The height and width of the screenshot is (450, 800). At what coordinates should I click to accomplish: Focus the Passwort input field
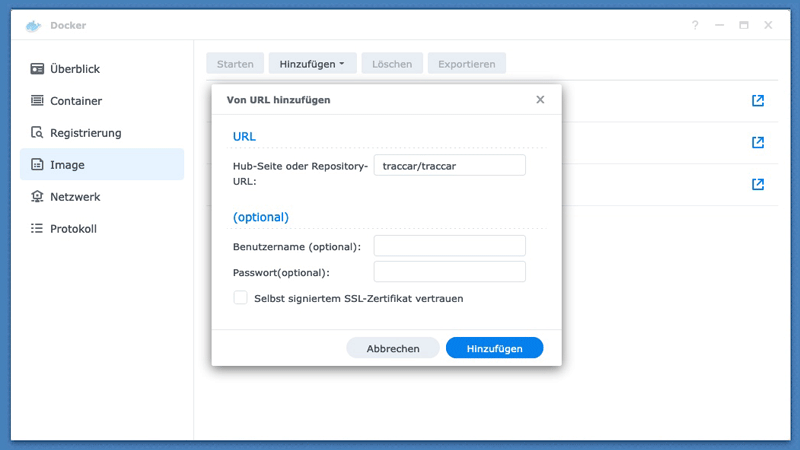click(449, 272)
